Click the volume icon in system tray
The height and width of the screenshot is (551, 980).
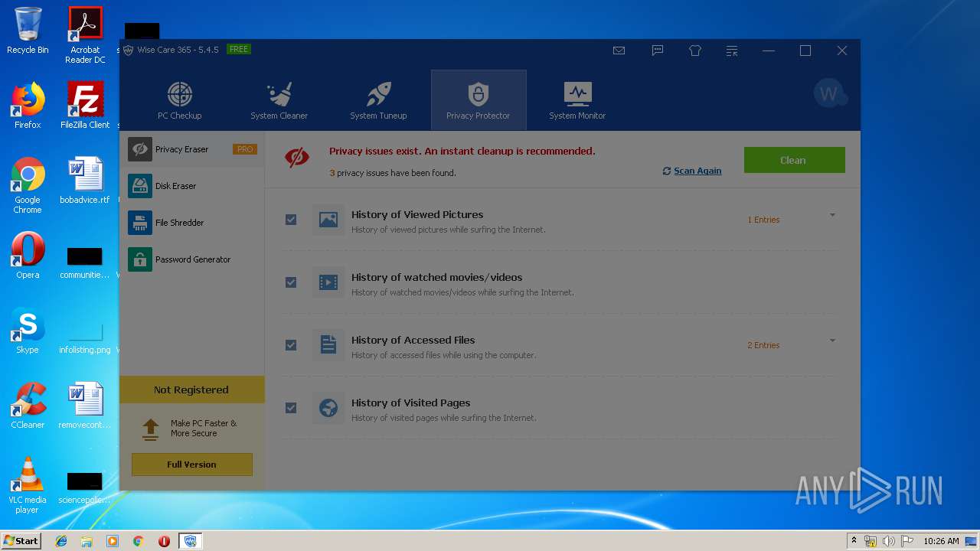889,541
